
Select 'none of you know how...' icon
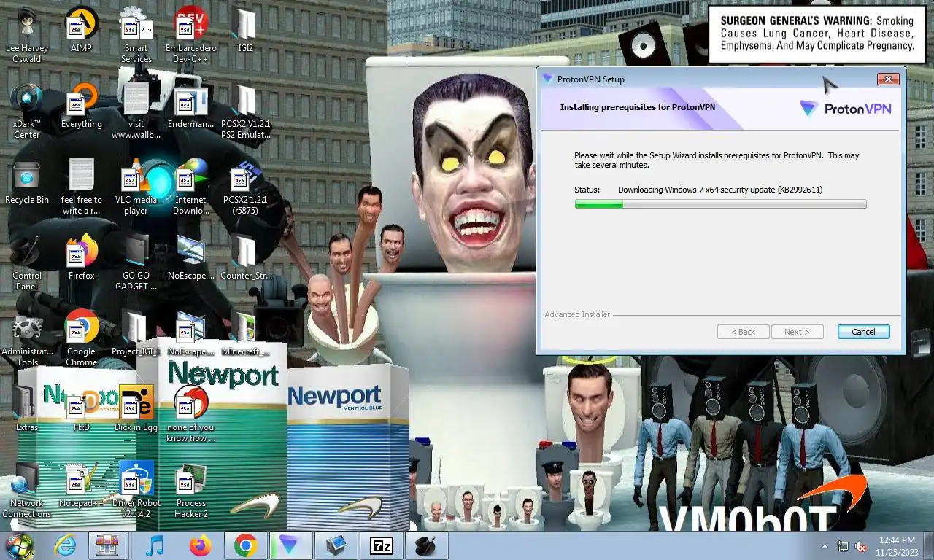click(190, 414)
